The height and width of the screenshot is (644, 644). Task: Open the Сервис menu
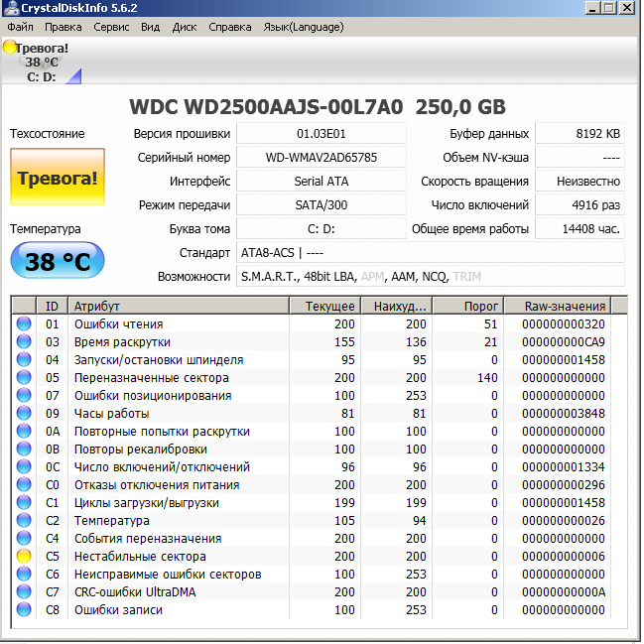[x=111, y=27]
